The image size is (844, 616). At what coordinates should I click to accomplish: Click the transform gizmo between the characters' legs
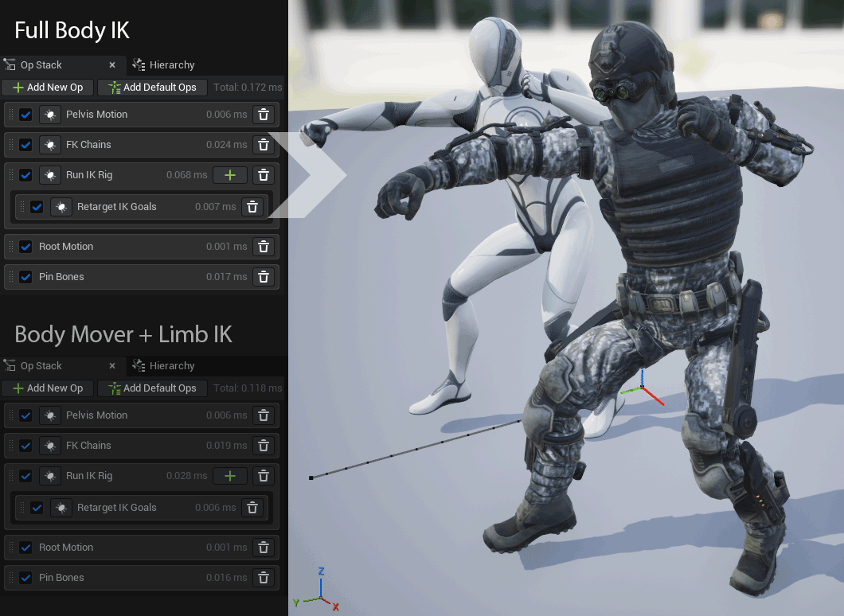pos(642,390)
